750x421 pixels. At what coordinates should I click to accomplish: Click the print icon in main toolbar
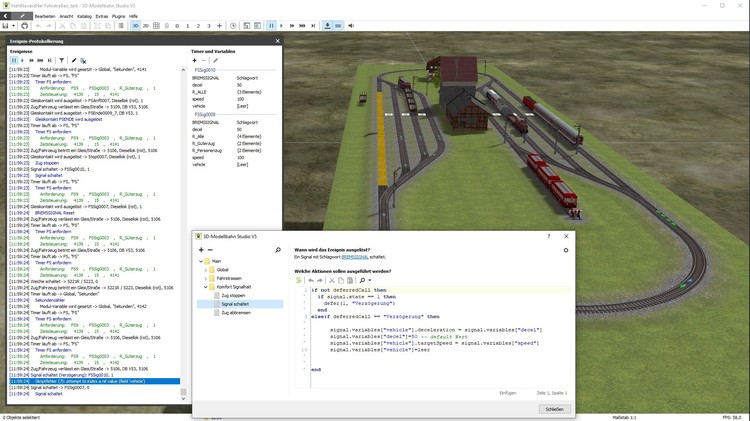[25, 25]
